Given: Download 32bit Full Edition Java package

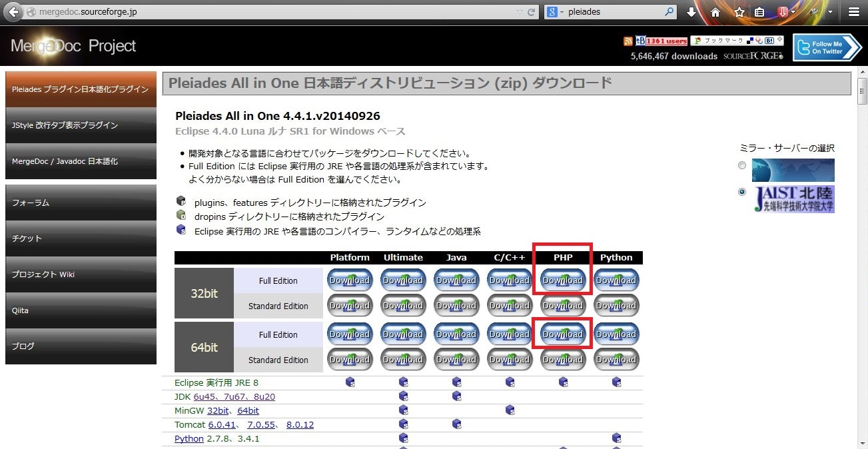Looking at the screenshot, I should coord(456,280).
